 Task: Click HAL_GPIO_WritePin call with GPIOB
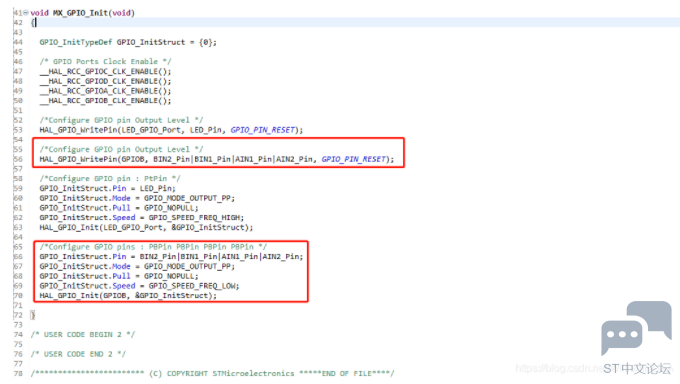coord(217,159)
